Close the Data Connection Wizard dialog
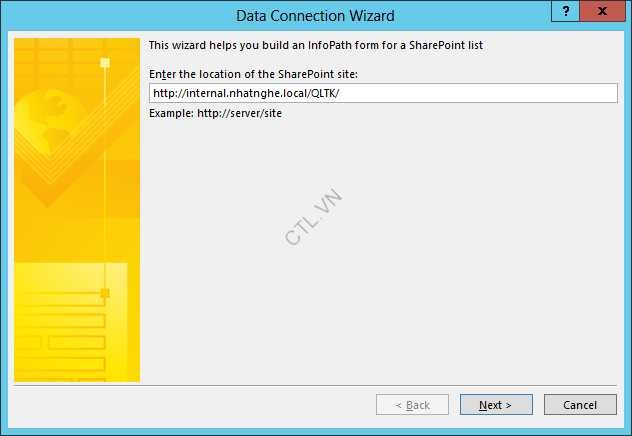The height and width of the screenshot is (436, 632). pyautogui.click(x=602, y=11)
